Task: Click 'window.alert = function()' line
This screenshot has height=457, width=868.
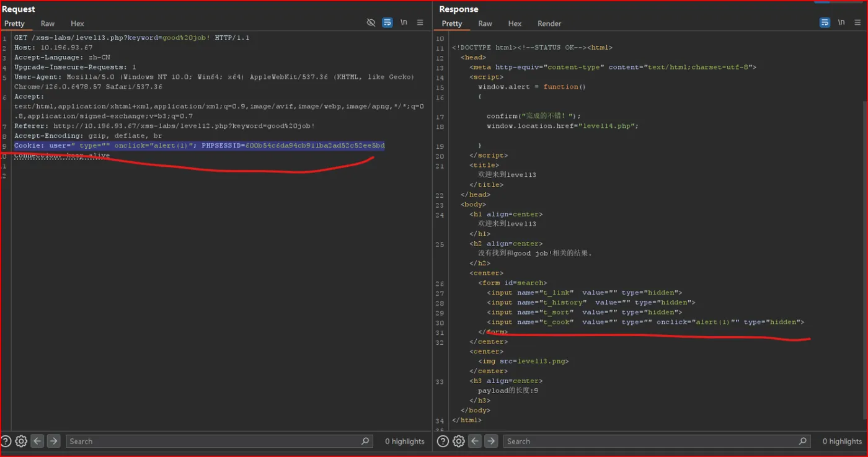Action: pos(532,87)
